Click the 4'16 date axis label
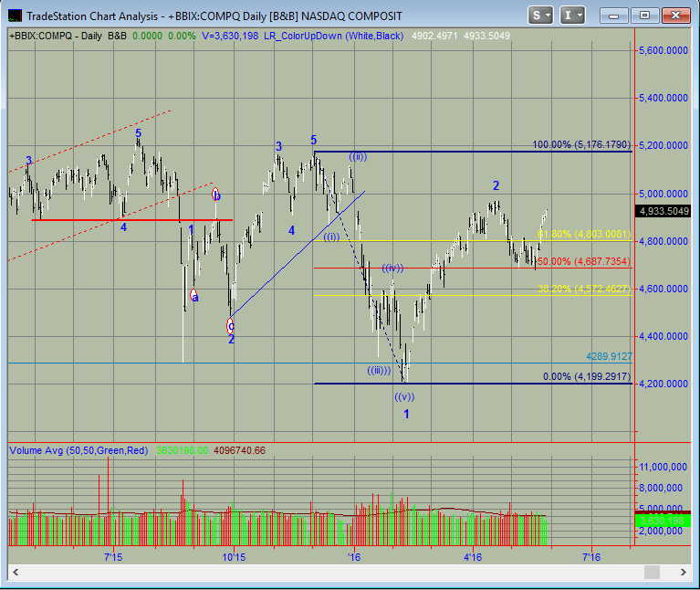Screen dimensions: 700x590 (473, 557)
